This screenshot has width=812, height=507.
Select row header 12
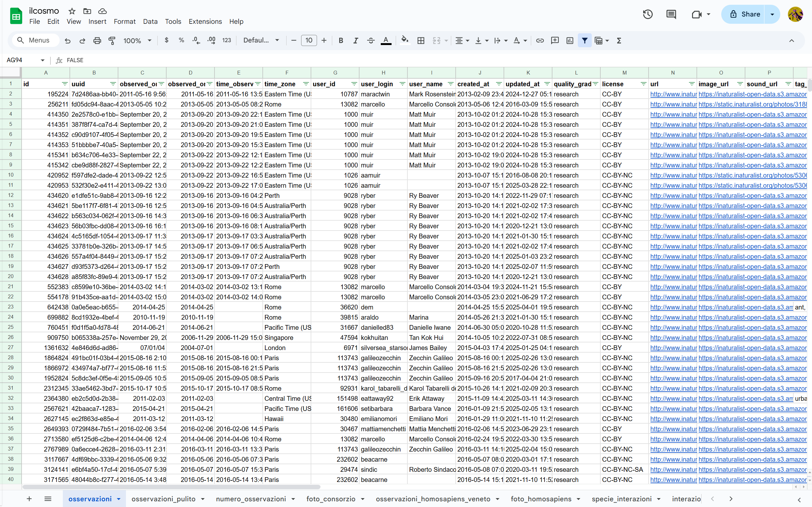pyautogui.click(x=11, y=195)
